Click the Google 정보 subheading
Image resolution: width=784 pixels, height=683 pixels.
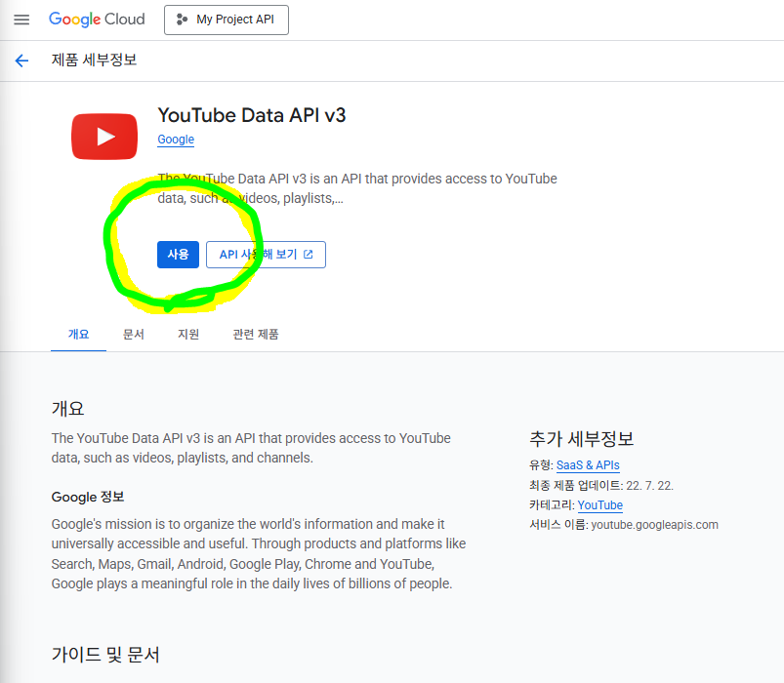[88, 497]
